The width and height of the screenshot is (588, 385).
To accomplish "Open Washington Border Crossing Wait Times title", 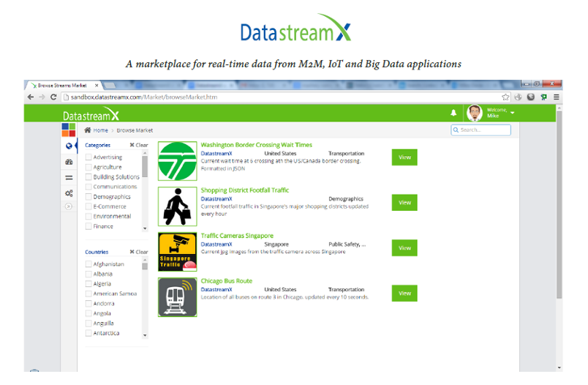I will (256, 145).
